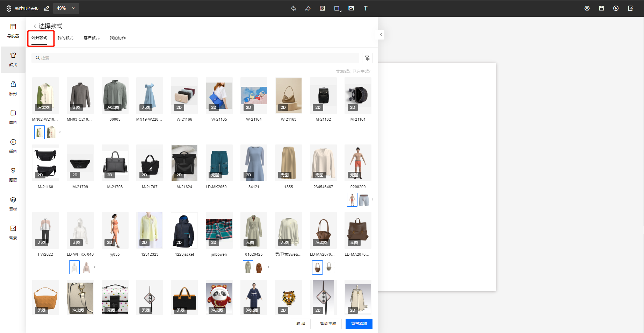Open the 图案 pattern sidebar panel
Image resolution: width=644 pixels, height=333 pixels.
pyautogui.click(x=13, y=175)
